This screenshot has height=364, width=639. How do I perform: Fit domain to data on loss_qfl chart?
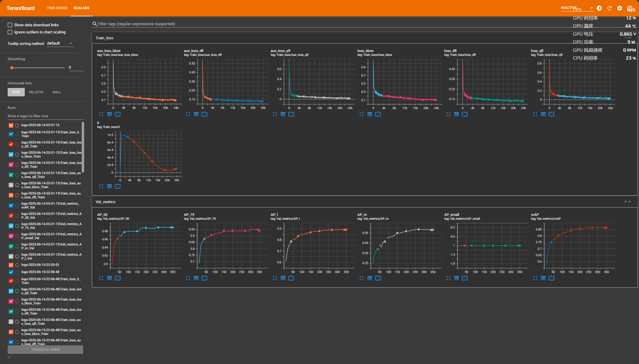point(551,114)
